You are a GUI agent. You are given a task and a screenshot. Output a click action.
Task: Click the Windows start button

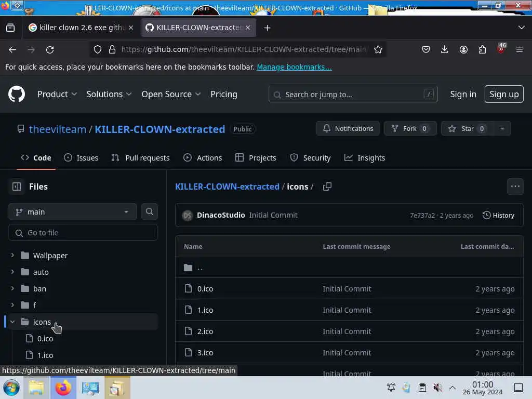coord(11,388)
